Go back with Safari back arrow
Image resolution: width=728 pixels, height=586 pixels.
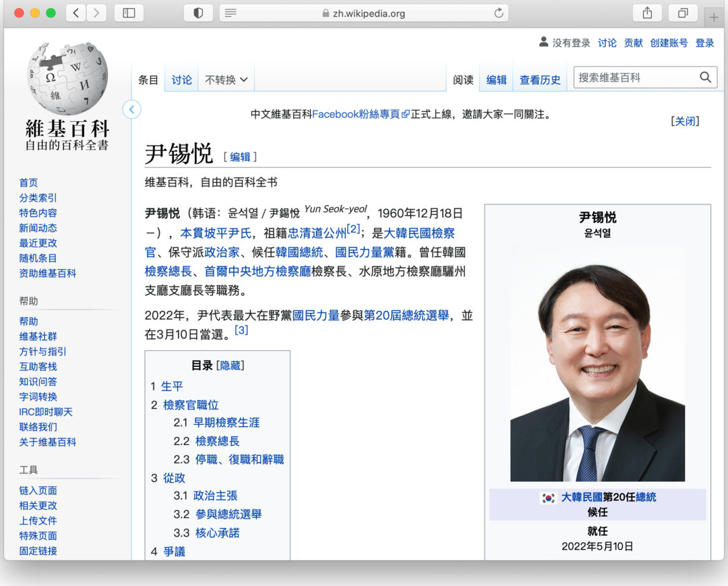click(x=76, y=13)
